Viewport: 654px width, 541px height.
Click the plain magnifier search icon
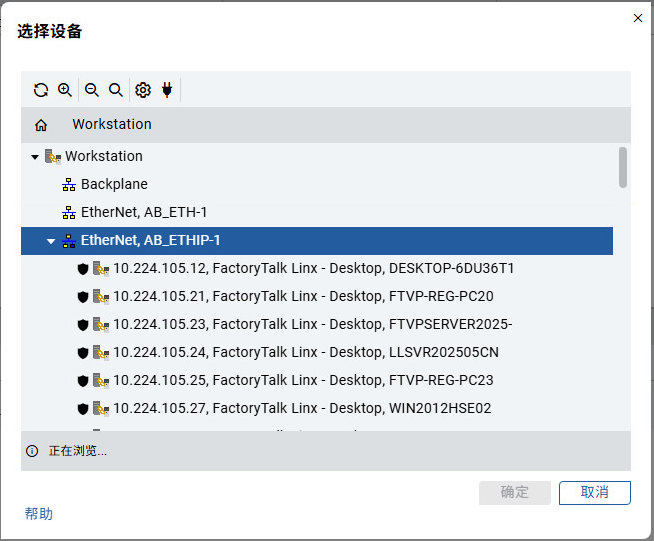116,90
